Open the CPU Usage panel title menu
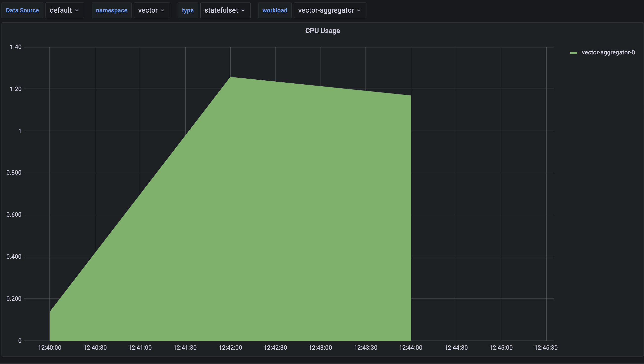644x364 pixels. [322, 31]
